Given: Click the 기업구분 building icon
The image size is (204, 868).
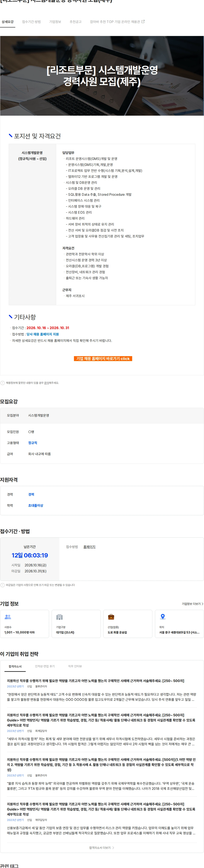Looking at the screenshot, I should click(59, 617).
